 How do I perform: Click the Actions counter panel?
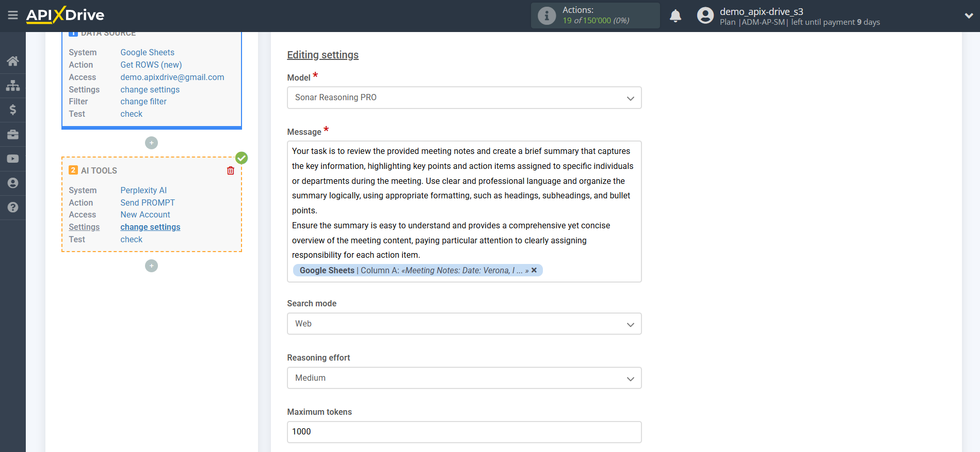point(596,15)
